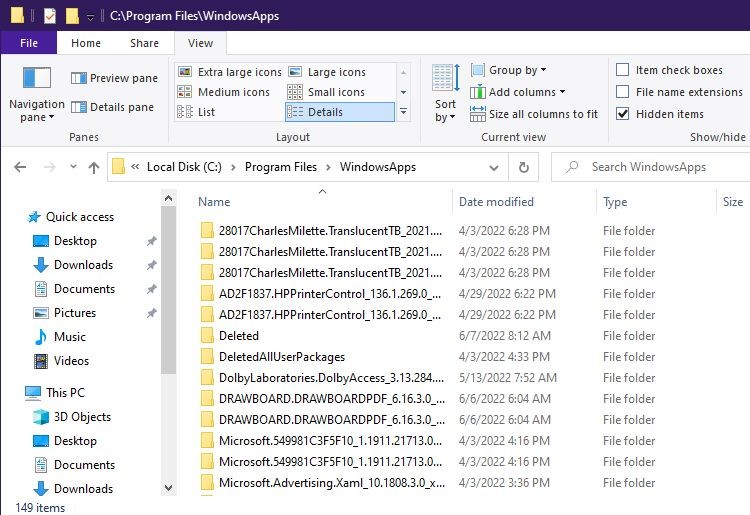Image resolution: width=750 pixels, height=515 pixels.
Task: Toggle the Preview pane
Action: tap(114, 78)
